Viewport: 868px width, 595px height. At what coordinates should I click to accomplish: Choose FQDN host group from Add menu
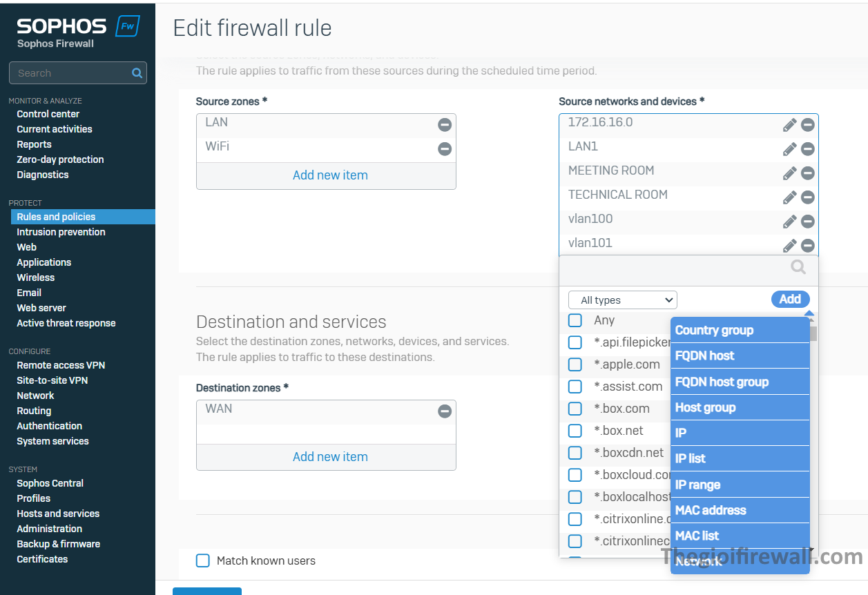click(x=740, y=382)
